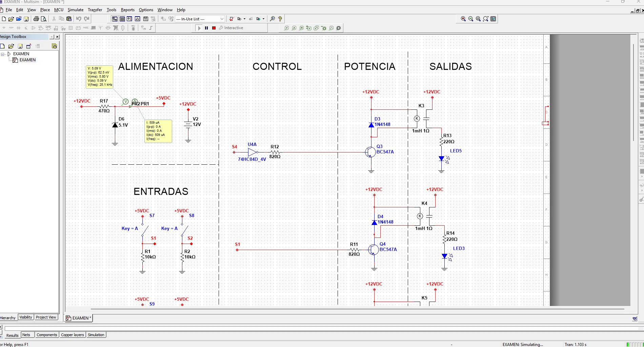Switch to the Nets results tab
This screenshot has height=347, width=644.
click(x=27, y=335)
